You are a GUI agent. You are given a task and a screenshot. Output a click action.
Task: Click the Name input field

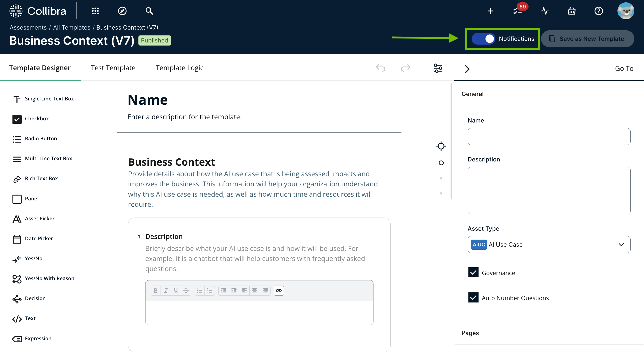[549, 137]
